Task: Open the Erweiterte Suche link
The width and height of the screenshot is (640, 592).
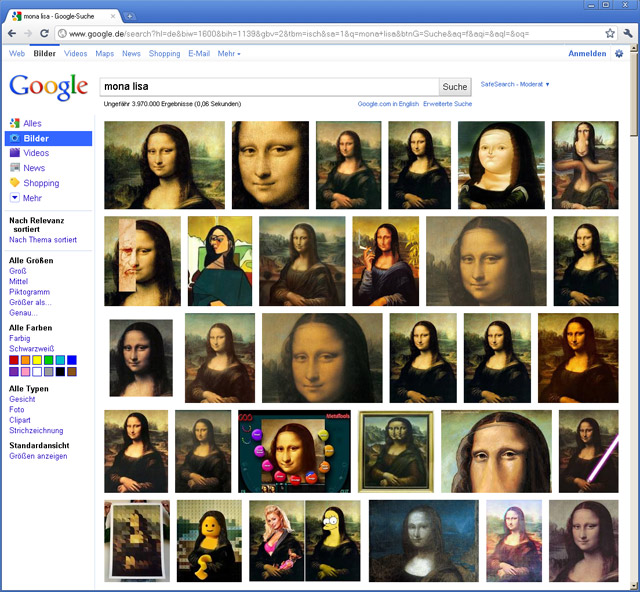Action: click(447, 104)
